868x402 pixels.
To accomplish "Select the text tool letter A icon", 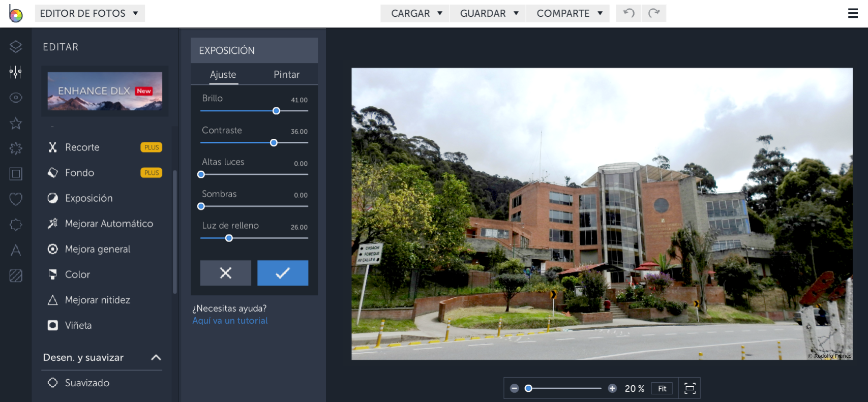I will pos(16,250).
